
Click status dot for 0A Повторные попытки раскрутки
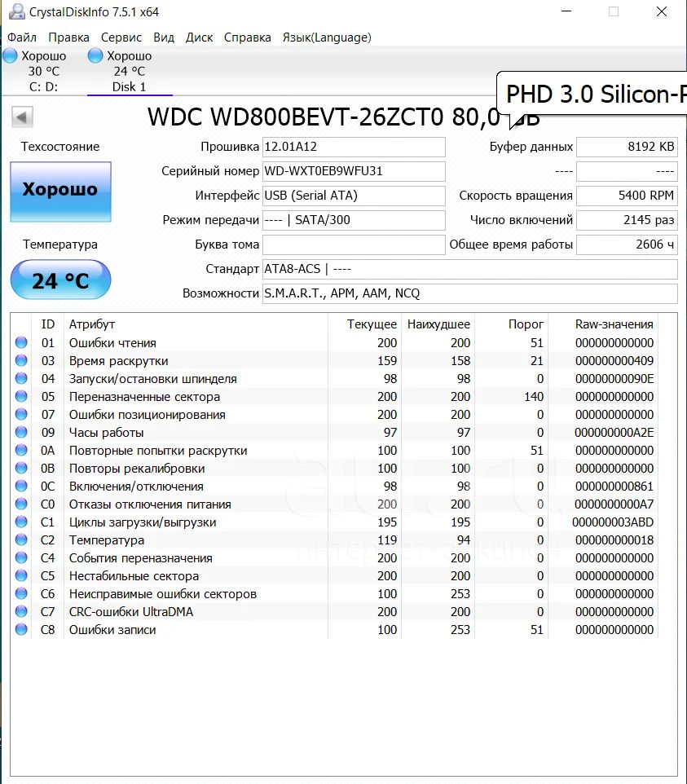(x=21, y=450)
